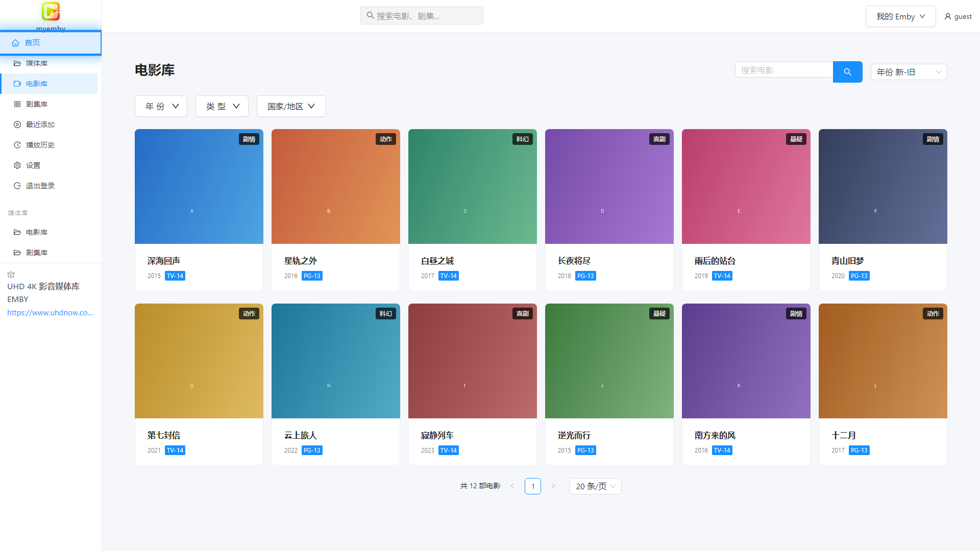The width and height of the screenshot is (980, 551).
Task: Open the uhdnow.co link
Action: pyautogui.click(x=50, y=313)
